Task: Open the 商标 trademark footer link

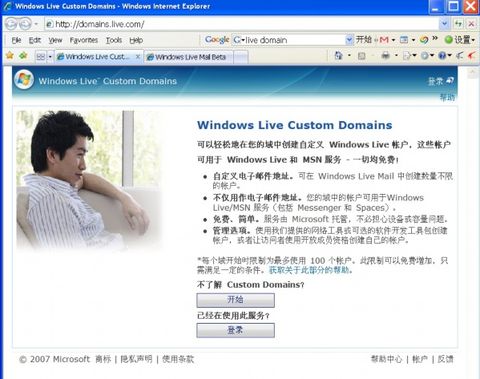Action: (103, 359)
